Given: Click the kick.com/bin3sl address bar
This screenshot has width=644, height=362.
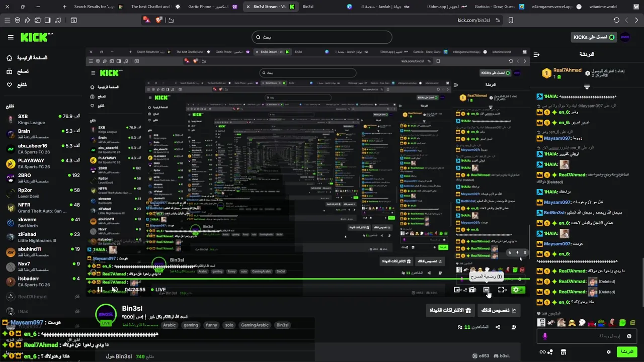Looking at the screenshot, I should (x=473, y=20).
